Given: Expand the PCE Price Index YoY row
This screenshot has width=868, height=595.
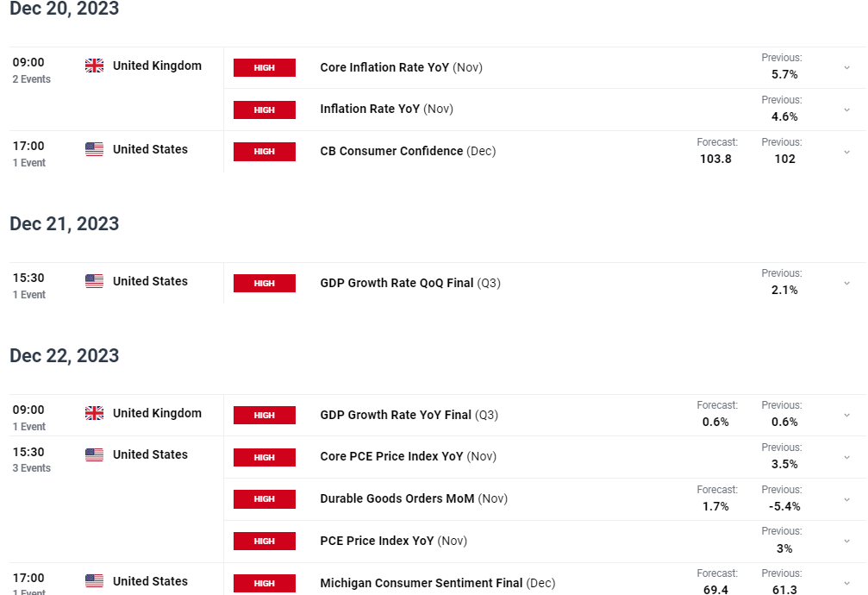Looking at the screenshot, I should pyautogui.click(x=846, y=541).
